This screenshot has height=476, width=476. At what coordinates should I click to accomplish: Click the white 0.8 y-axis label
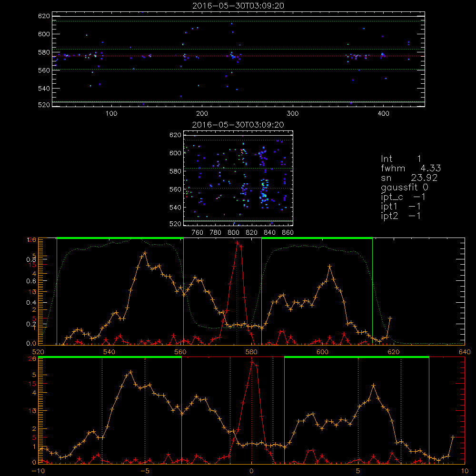point(31,259)
